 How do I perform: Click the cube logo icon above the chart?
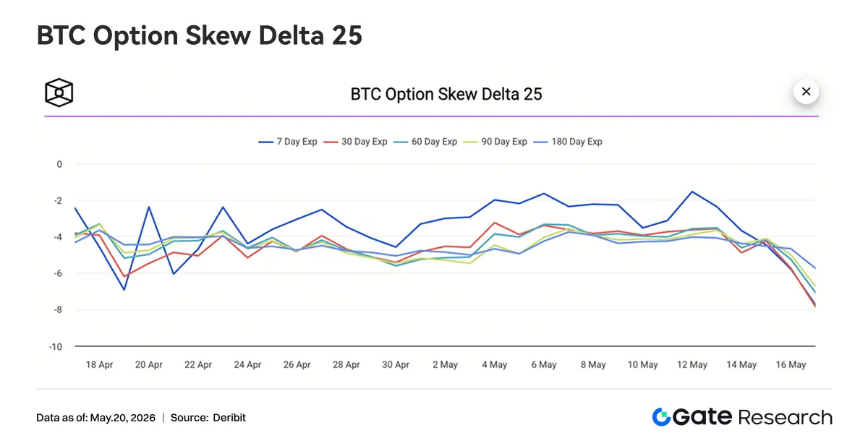(59, 93)
